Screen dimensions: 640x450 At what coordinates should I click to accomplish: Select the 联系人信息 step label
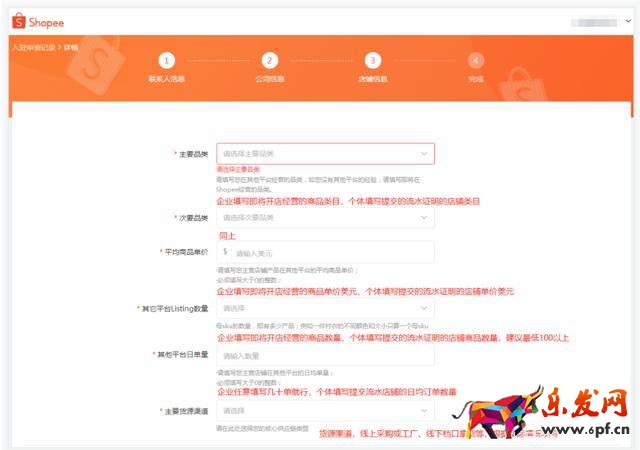click(x=166, y=79)
